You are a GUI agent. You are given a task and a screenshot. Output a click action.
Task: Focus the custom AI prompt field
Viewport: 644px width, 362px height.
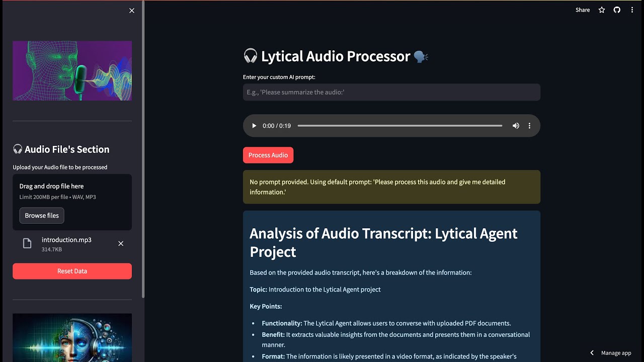(x=391, y=92)
